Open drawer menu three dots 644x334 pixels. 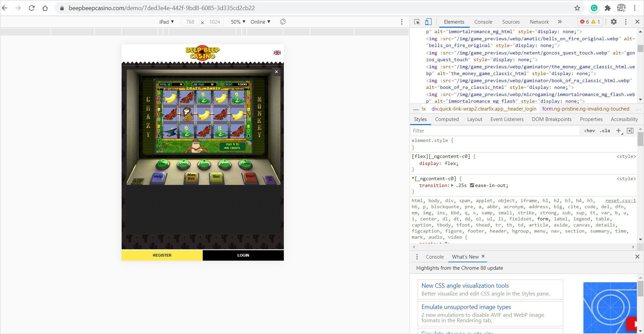(x=417, y=257)
